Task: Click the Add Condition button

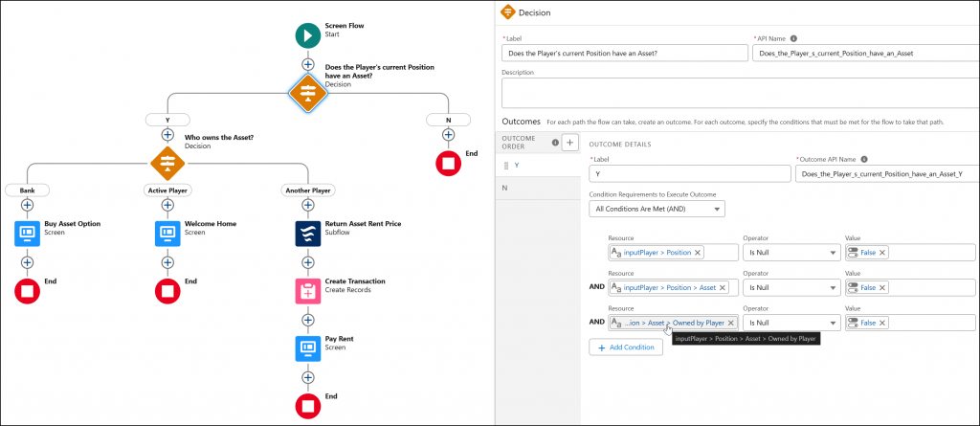Action: [626, 348]
